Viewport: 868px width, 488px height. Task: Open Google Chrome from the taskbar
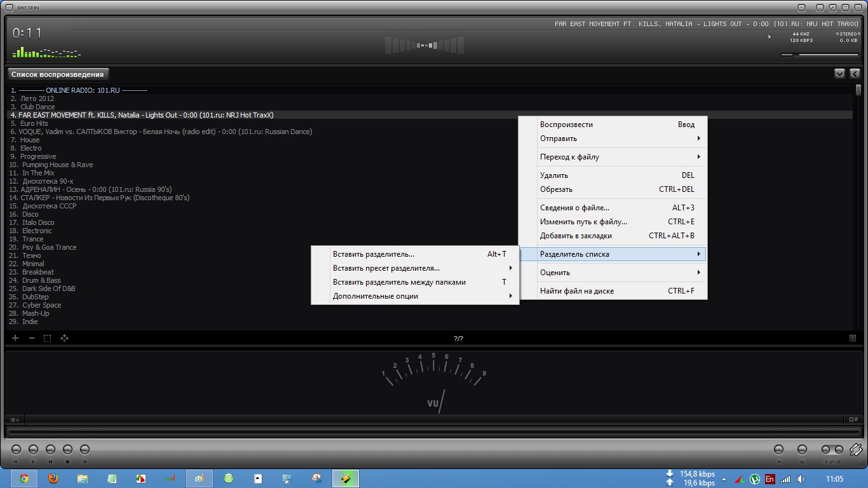(24, 478)
